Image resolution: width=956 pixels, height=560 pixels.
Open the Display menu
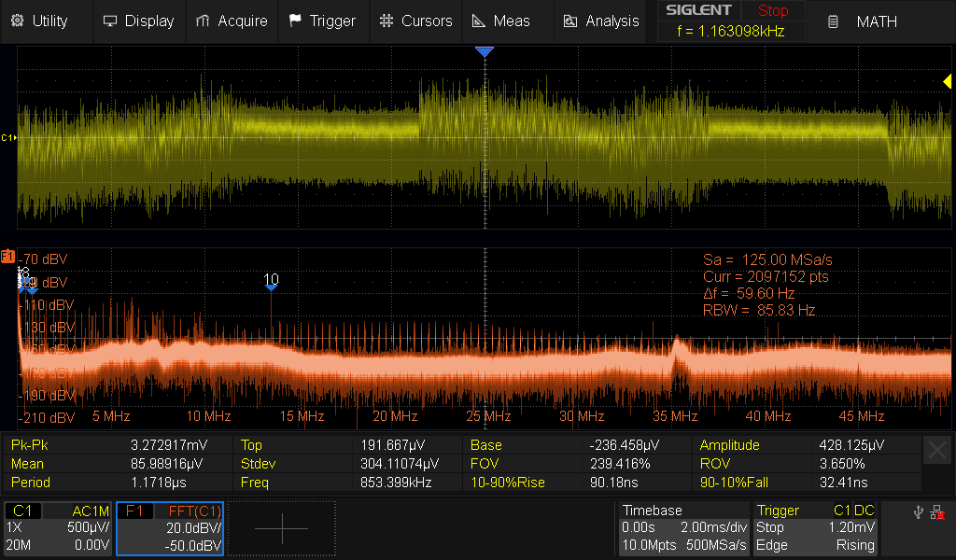pos(138,21)
